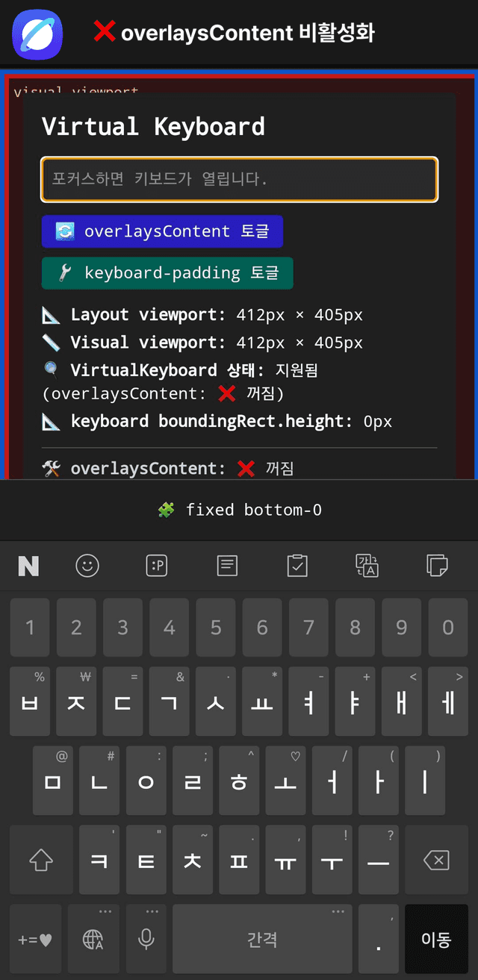The image size is (478, 980).
Task: Tap the fixed bottom-0 bar
Action: [x=239, y=510]
